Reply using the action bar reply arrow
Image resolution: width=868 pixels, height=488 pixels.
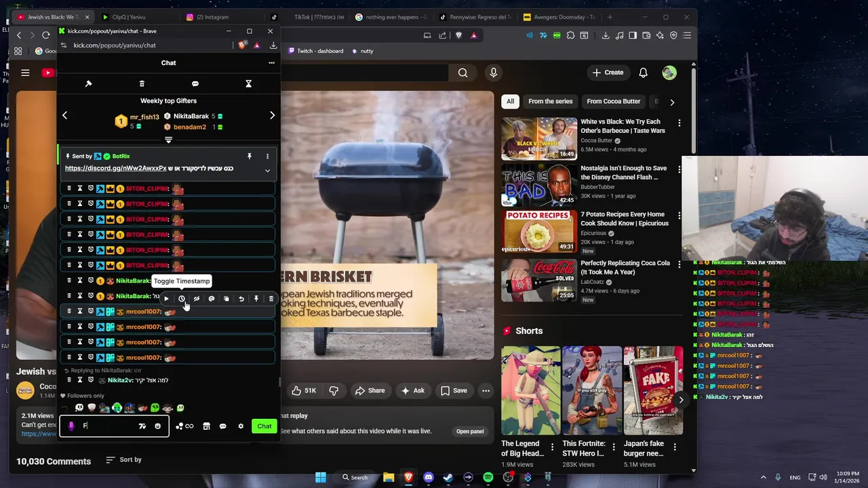[241, 299]
